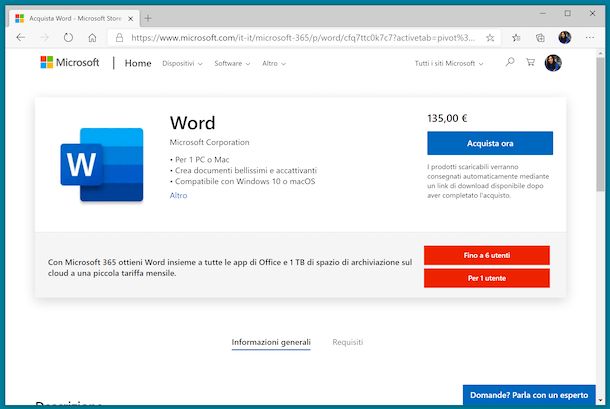Open browser profile avatar in toolbar
The width and height of the screenshot is (610, 409).
tap(564, 37)
